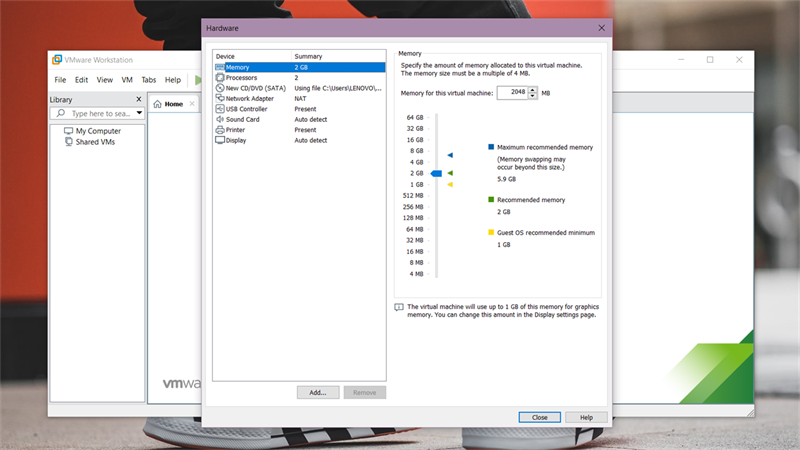
Task: Close the Hardware dialog with X
Action: (602, 28)
